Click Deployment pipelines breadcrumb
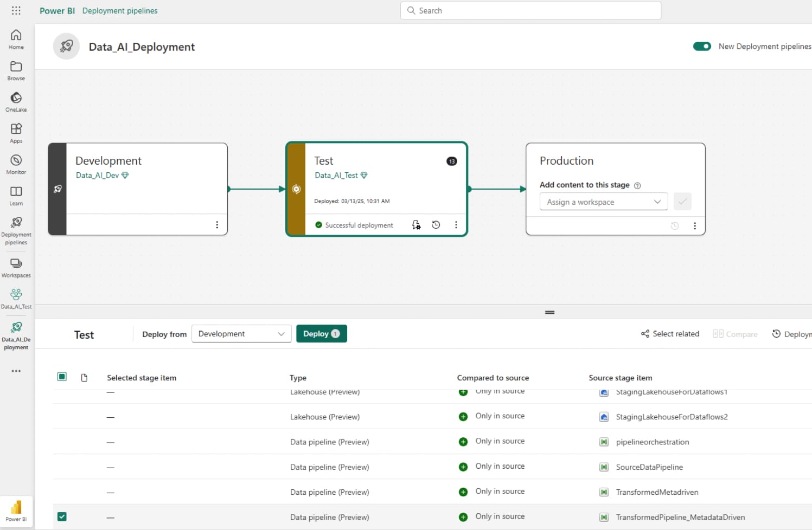The width and height of the screenshot is (812, 530). (x=120, y=10)
